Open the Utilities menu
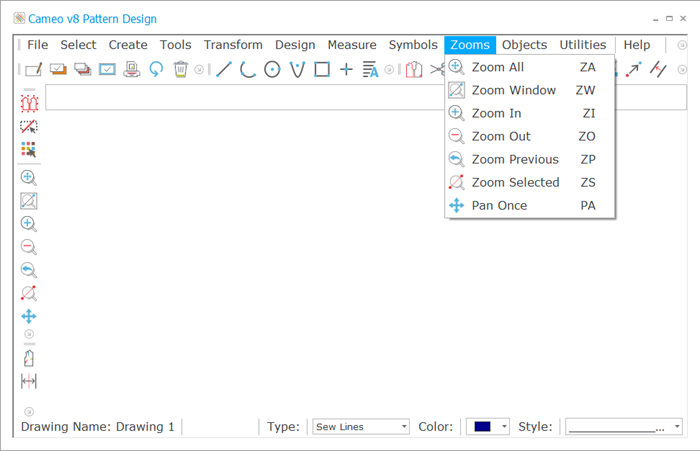 point(582,45)
